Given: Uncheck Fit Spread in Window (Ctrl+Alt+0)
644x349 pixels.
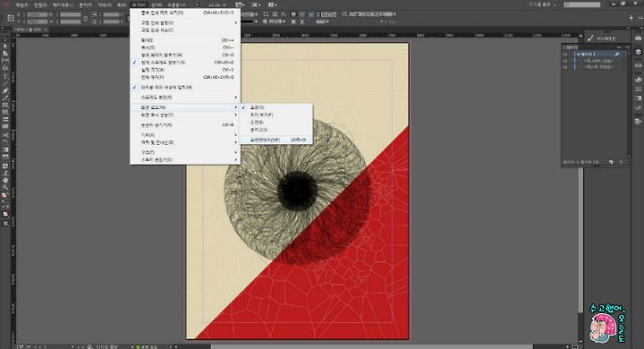Looking at the screenshot, I should (x=185, y=63).
